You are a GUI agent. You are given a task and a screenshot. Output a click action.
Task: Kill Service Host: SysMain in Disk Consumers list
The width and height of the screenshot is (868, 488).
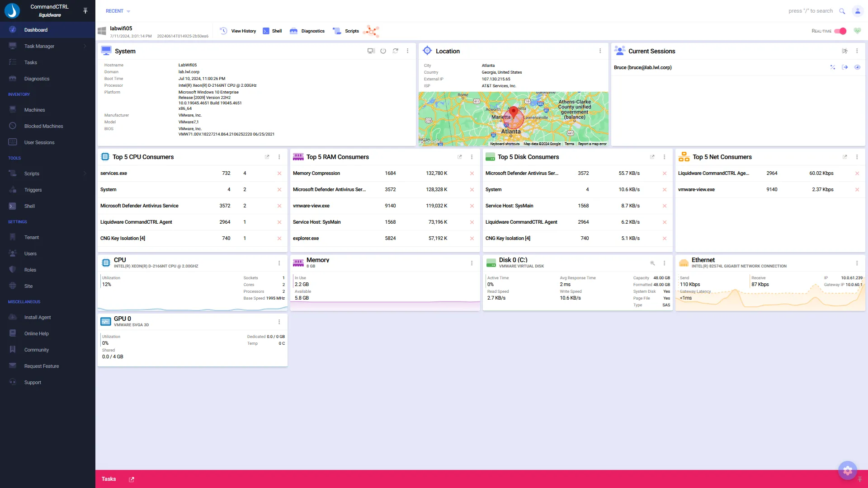(665, 206)
